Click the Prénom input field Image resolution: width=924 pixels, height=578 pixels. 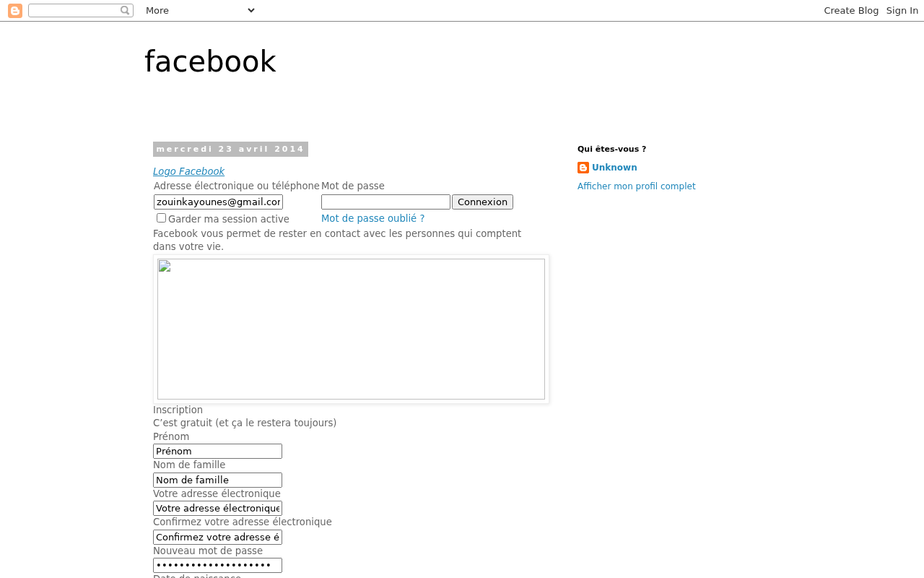[217, 452]
